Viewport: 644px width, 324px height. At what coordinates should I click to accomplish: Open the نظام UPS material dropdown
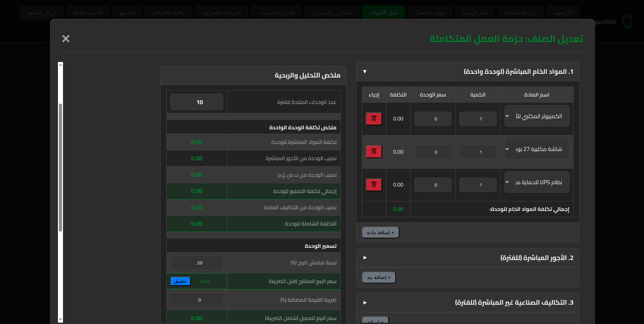coord(537,182)
